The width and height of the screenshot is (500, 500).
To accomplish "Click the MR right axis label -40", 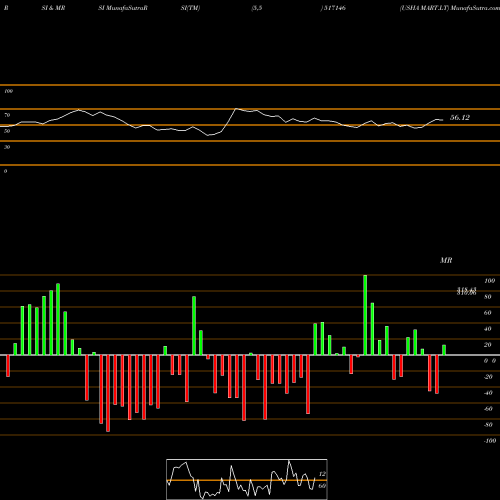I will pyautogui.click(x=488, y=393).
